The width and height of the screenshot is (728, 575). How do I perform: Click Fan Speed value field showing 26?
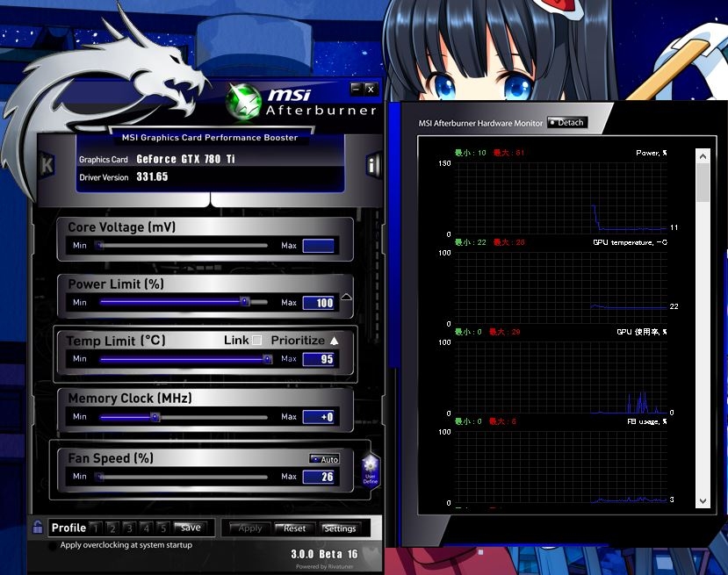319,477
